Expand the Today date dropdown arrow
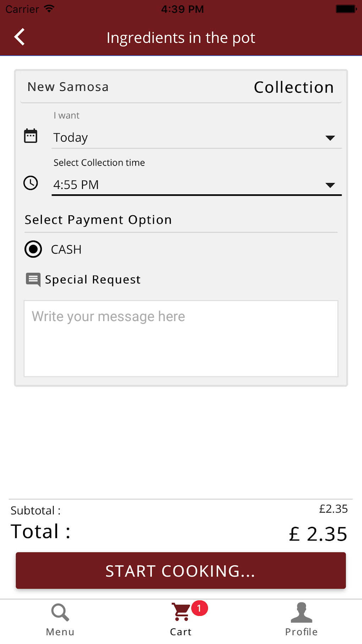The width and height of the screenshot is (362, 644). coord(330,138)
